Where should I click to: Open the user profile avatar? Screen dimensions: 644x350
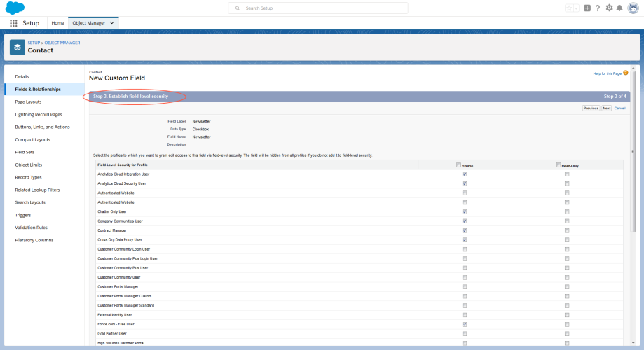pos(633,8)
